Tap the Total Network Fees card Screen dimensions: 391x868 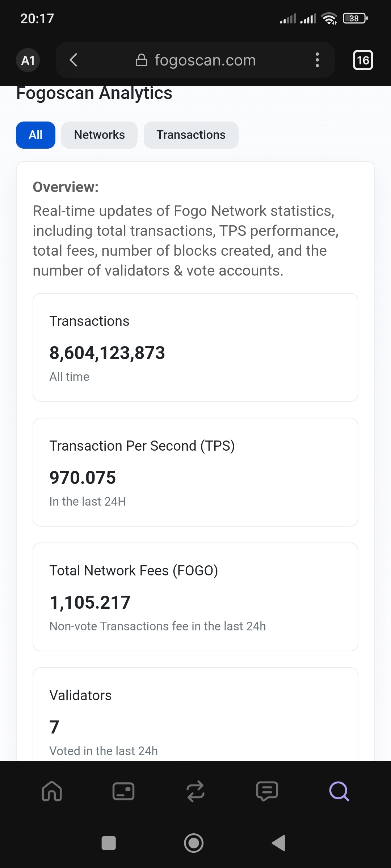pos(195,597)
